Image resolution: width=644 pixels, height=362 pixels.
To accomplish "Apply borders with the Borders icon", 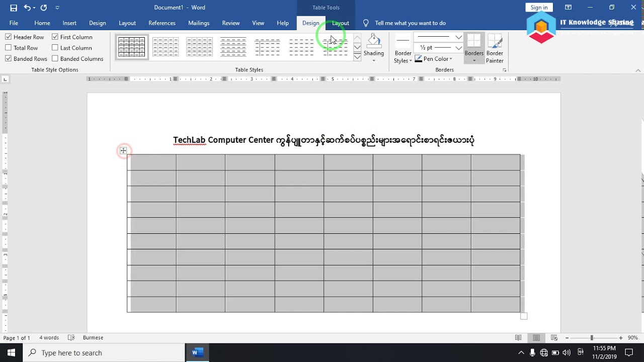I will [474, 41].
